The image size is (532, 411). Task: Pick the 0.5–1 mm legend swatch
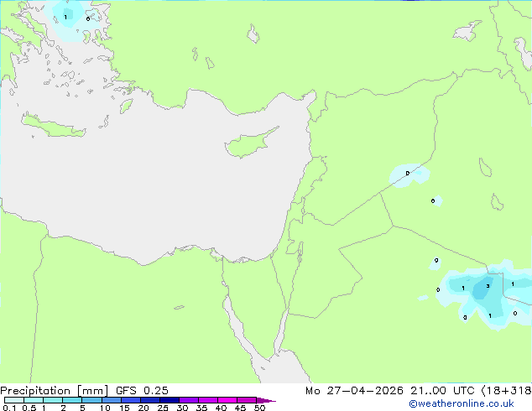[x=34, y=400]
